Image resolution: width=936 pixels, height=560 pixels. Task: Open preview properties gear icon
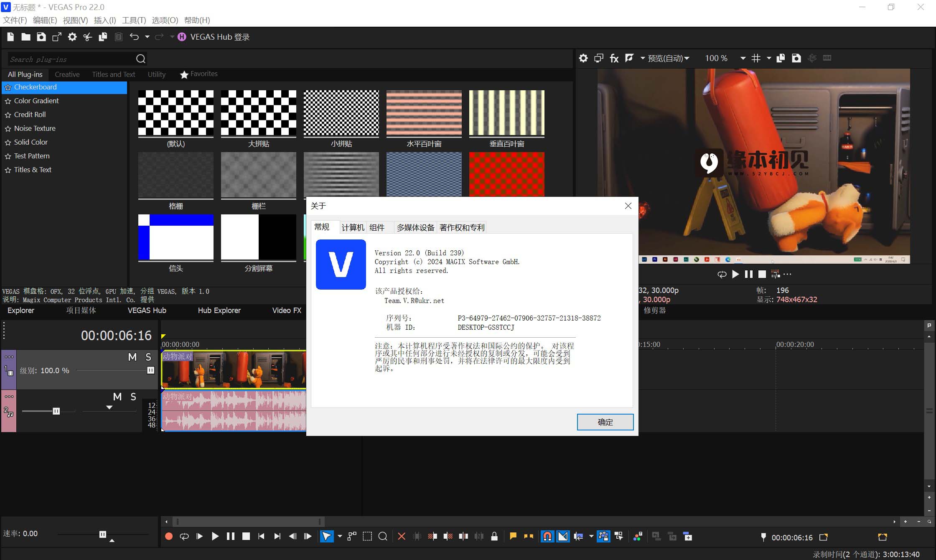[x=583, y=58]
